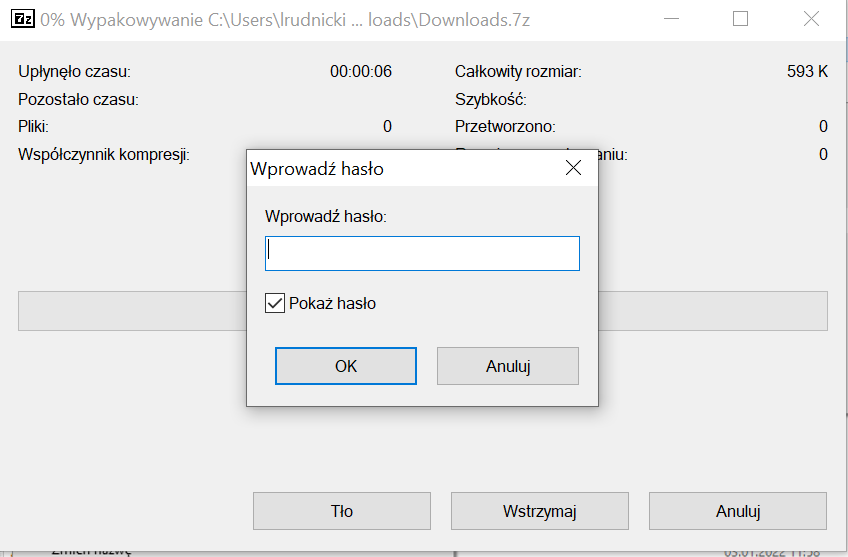Cancel extraction with Anuluj at window bottom
848x557 pixels.
coord(738,511)
